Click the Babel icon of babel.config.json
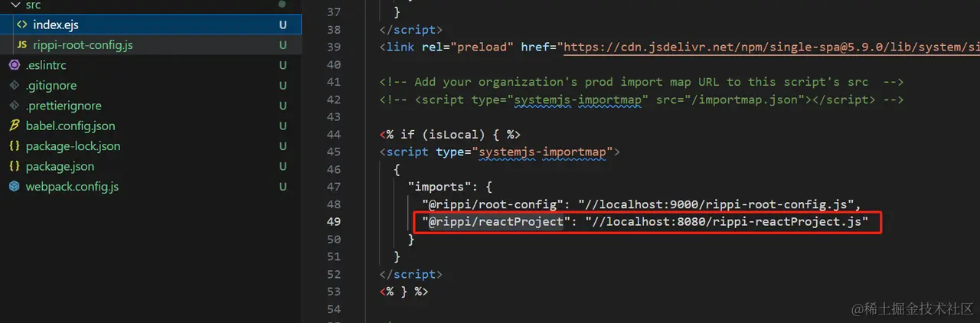This screenshot has width=980, height=323. click(14, 126)
